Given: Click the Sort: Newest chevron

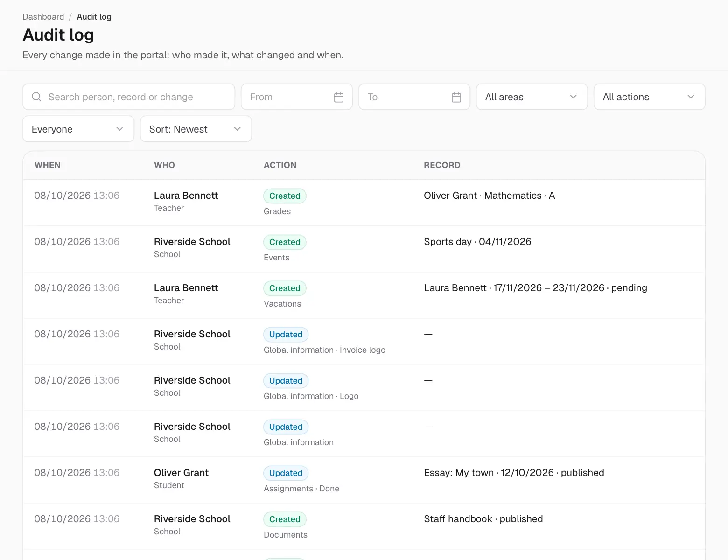Looking at the screenshot, I should 238,129.
